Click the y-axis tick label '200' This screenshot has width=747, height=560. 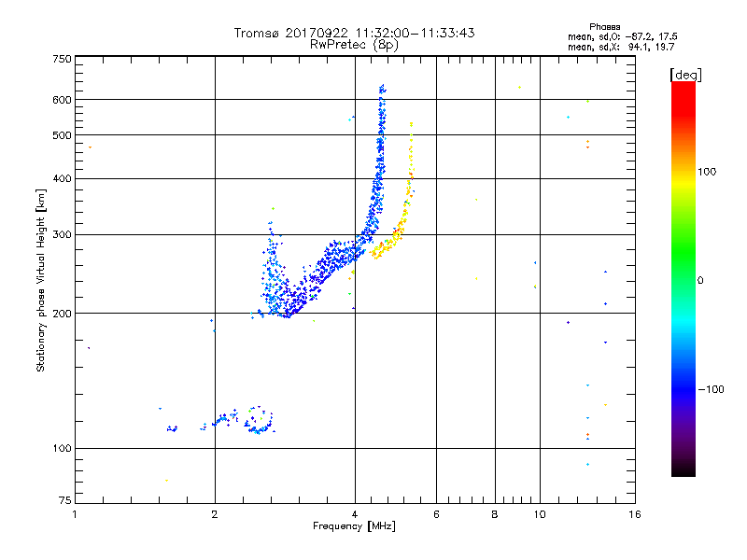62,314
